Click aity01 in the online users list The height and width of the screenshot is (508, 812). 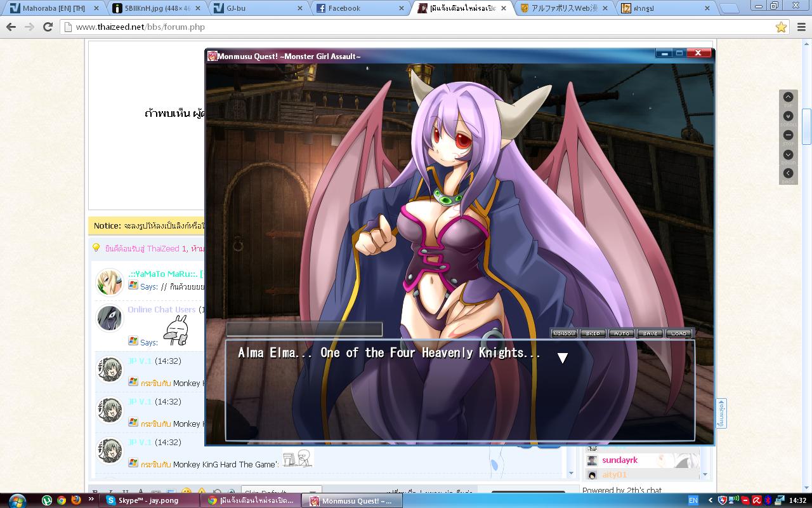point(614,474)
